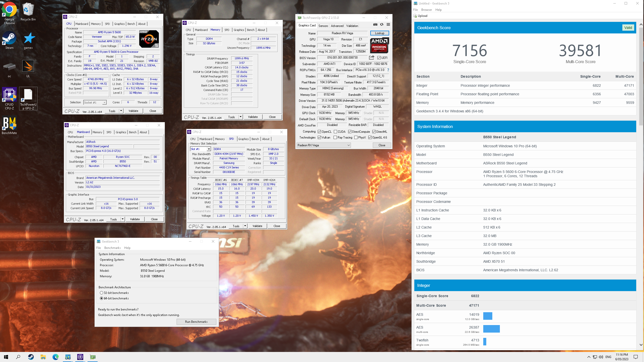This screenshot has width=644, height=362.
Task: Toggle DirectCompute checkbox in GPU-Z
Action: coord(350,132)
